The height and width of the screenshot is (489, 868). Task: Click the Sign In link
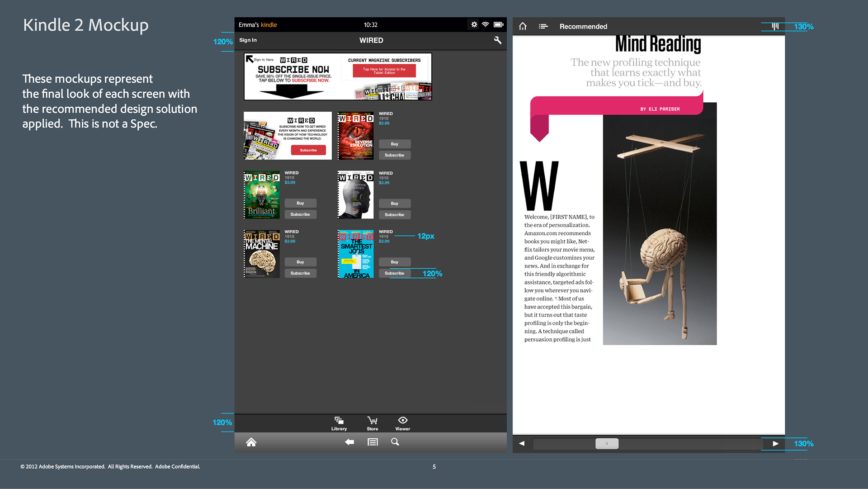(x=248, y=40)
